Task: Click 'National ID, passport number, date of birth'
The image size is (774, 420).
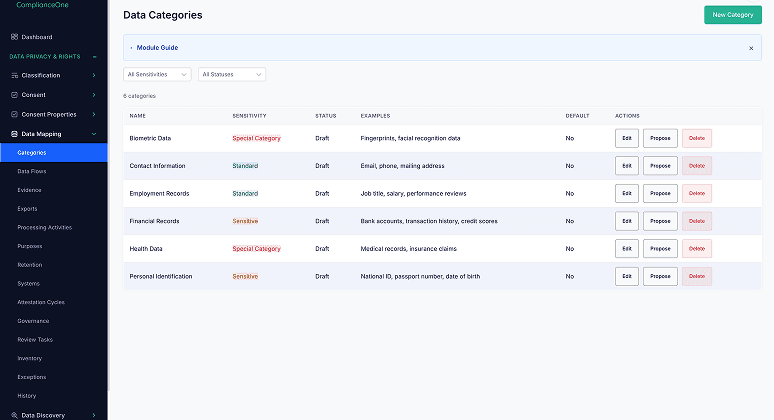Action: coord(420,276)
